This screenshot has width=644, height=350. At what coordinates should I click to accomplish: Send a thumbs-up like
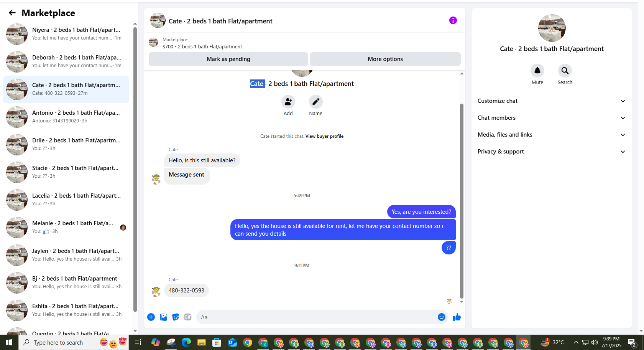click(457, 317)
